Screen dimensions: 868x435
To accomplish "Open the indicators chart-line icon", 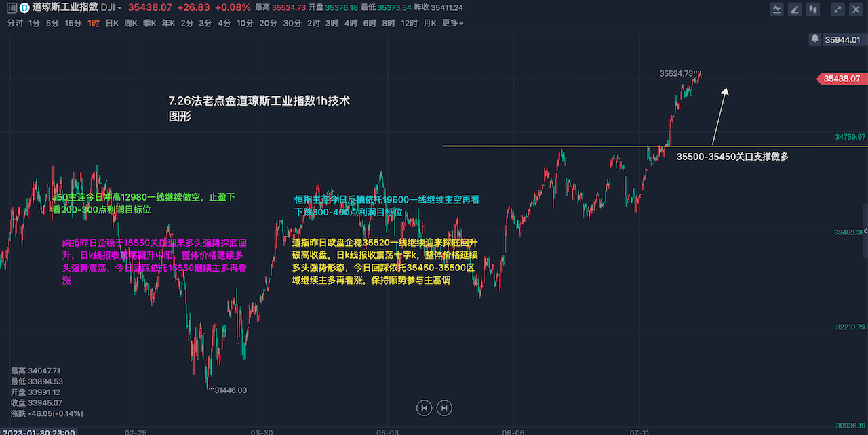I will pyautogui.click(x=777, y=9).
